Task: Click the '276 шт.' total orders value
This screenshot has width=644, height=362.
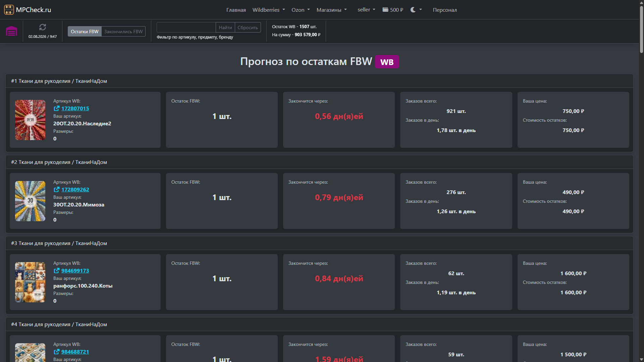Action: [456, 192]
